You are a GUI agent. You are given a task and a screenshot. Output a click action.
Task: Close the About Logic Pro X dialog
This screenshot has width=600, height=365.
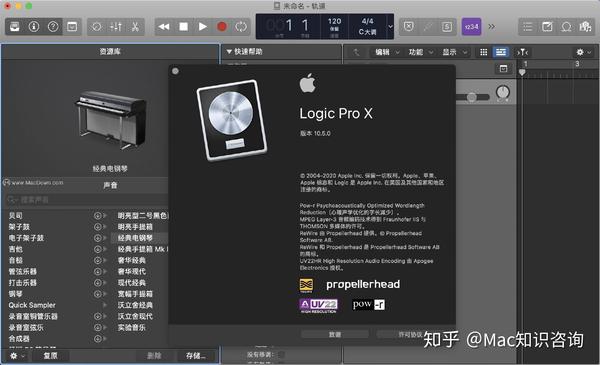175,71
